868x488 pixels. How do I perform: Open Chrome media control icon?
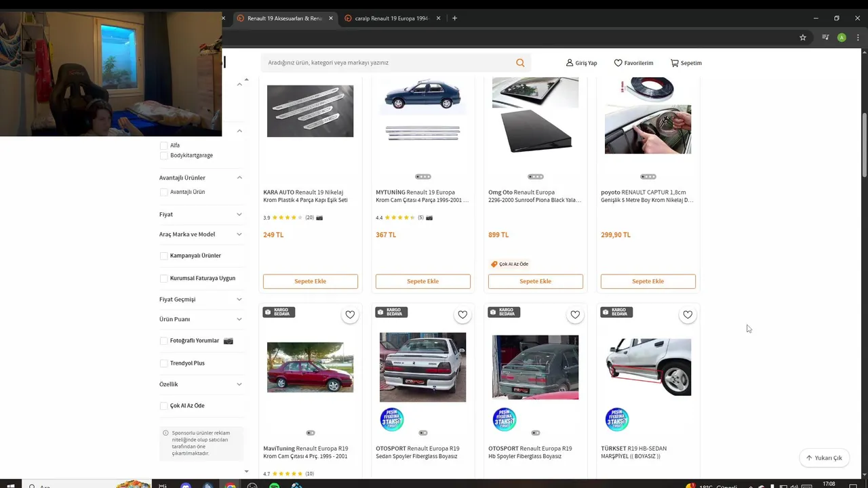coord(825,37)
